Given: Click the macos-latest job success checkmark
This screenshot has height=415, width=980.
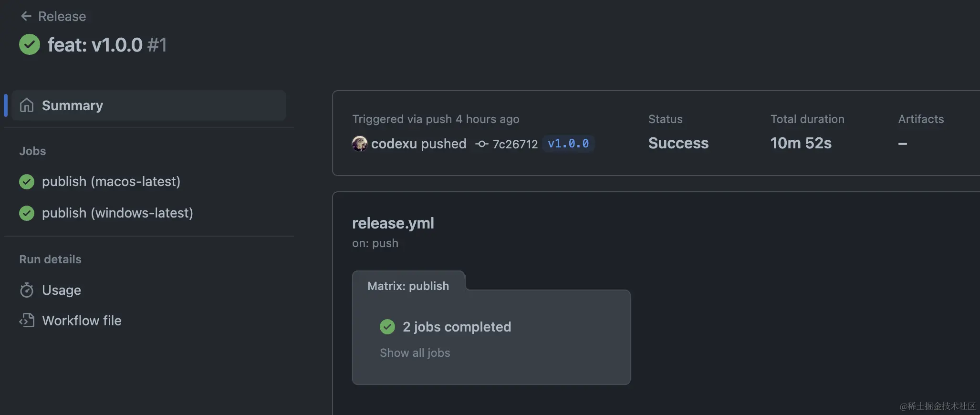Looking at the screenshot, I should click(27, 182).
